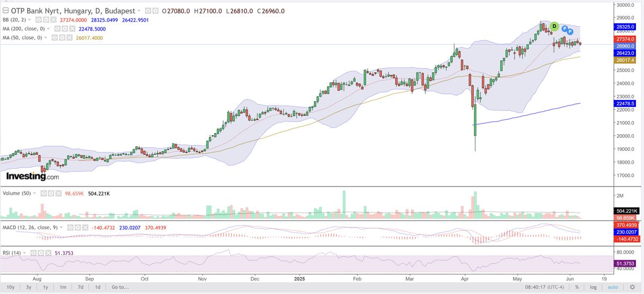Hide the RSI (14) indicator
644x294 pixels.
click(33, 253)
